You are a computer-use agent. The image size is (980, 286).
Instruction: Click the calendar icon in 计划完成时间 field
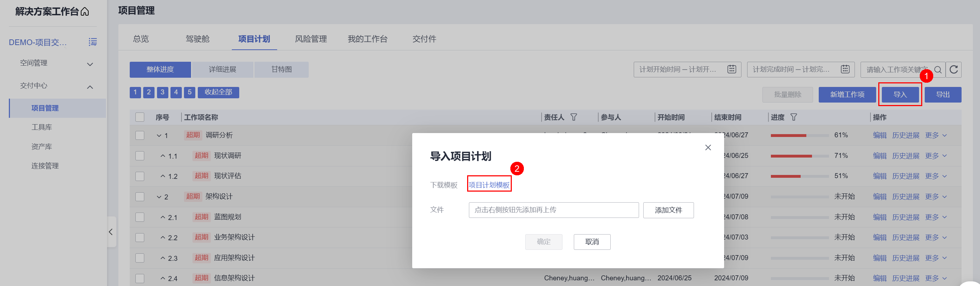845,69
